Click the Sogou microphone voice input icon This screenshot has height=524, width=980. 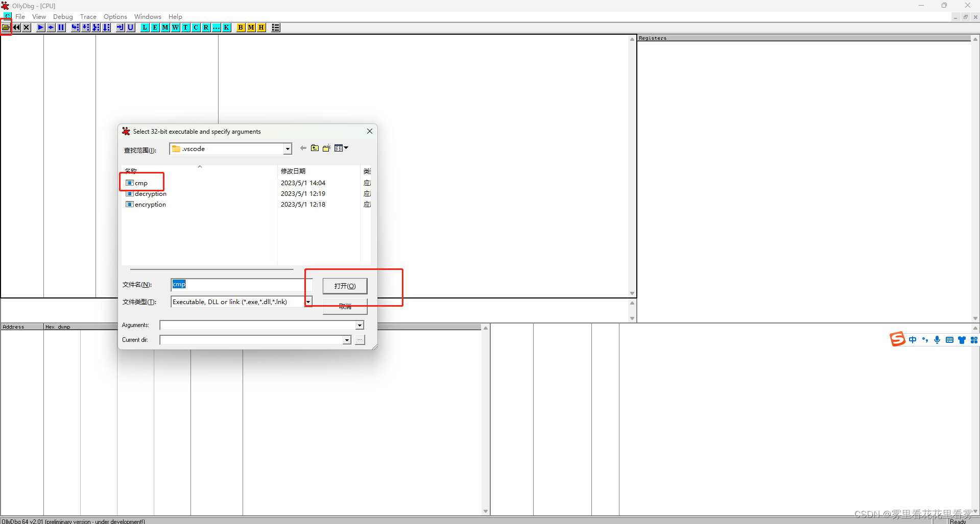(x=937, y=340)
